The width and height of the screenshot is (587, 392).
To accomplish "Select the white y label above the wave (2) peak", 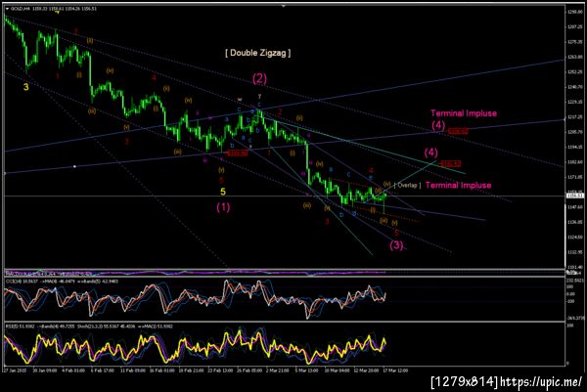I will pos(259,97).
